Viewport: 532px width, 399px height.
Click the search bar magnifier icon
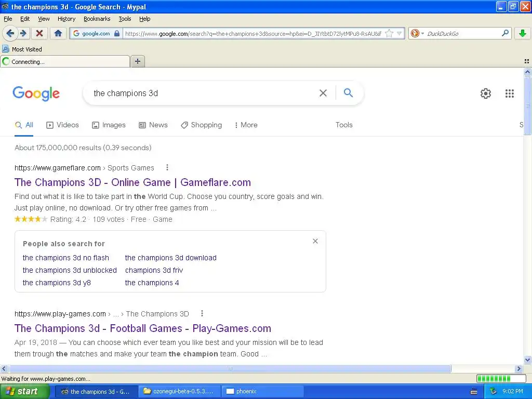505,33
